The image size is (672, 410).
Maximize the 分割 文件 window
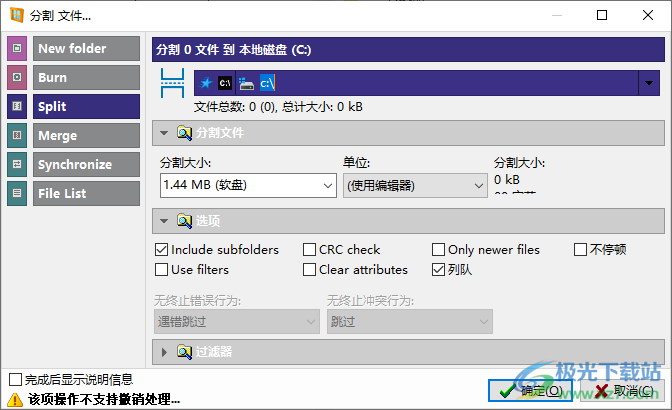[x=602, y=15]
